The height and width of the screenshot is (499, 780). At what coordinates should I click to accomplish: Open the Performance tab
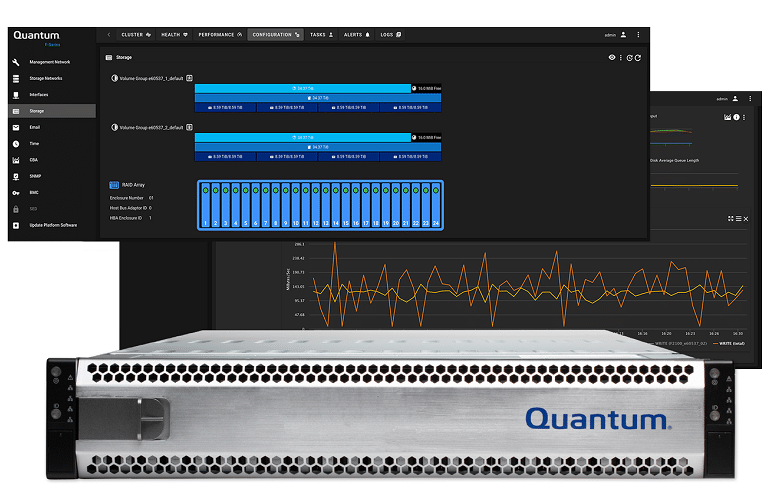(x=220, y=35)
